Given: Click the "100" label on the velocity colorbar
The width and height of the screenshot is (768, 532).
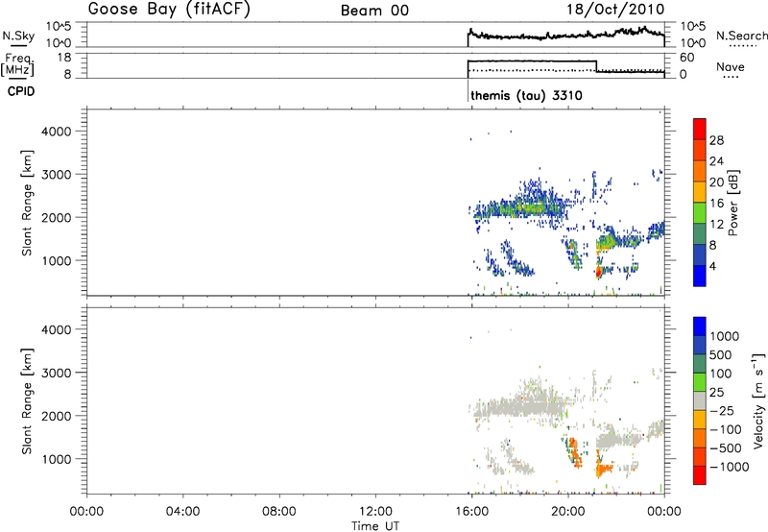Looking at the screenshot, I should pyautogui.click(x=721, y=374).
